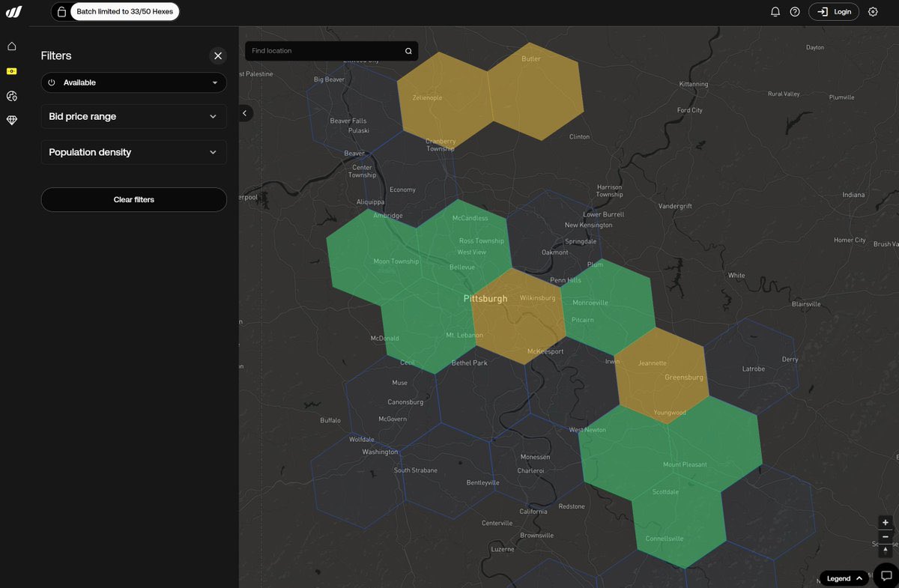Expand the Population density filter
Screen dimensions: 899x588
[x=133, y=152]
